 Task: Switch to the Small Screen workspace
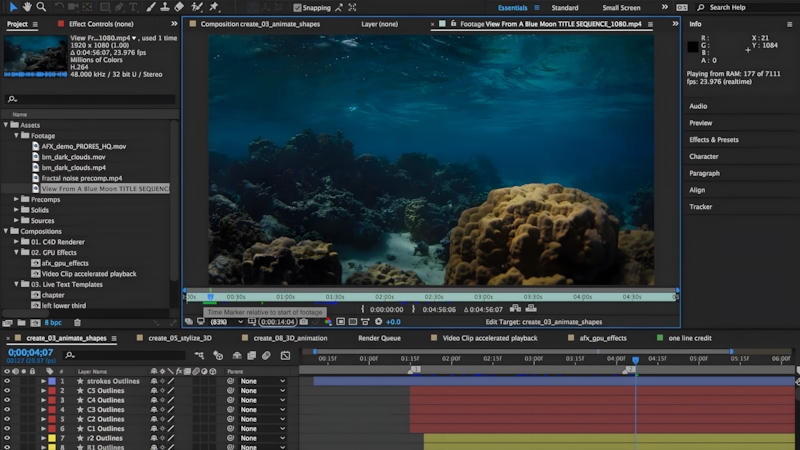tap(621, 8)
